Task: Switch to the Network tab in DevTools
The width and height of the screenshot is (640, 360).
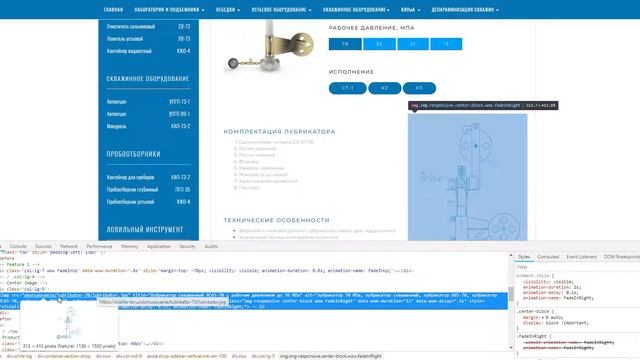Action: 69,247
